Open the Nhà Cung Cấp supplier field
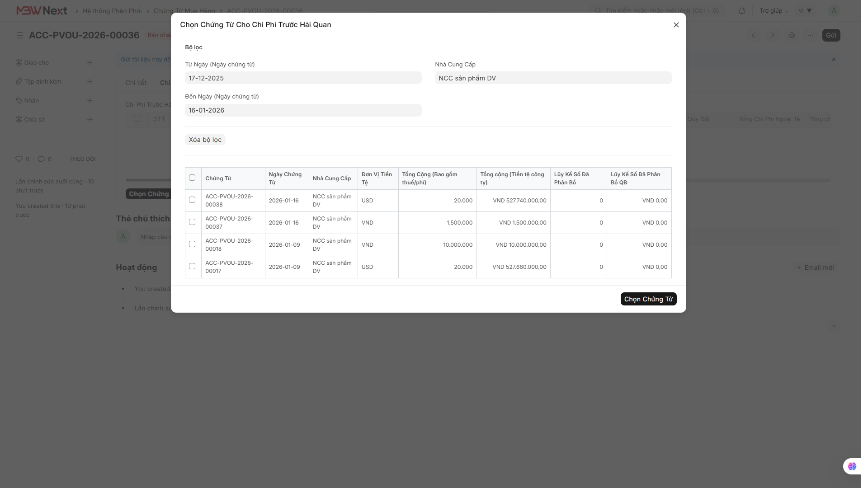Screen dimensions: 868x488 click(x=553, y=78)
